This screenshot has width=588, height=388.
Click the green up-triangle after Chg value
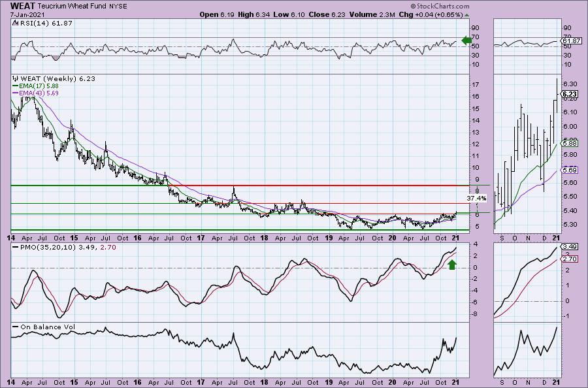pos(466,15)
